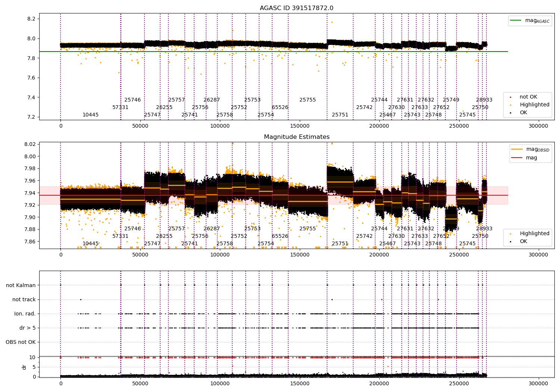Viewport: 560px width, 392px height.
Task: Click y-axis tick '7.98' in Magnitude Estimates
Action: click(x=30, y=169)
